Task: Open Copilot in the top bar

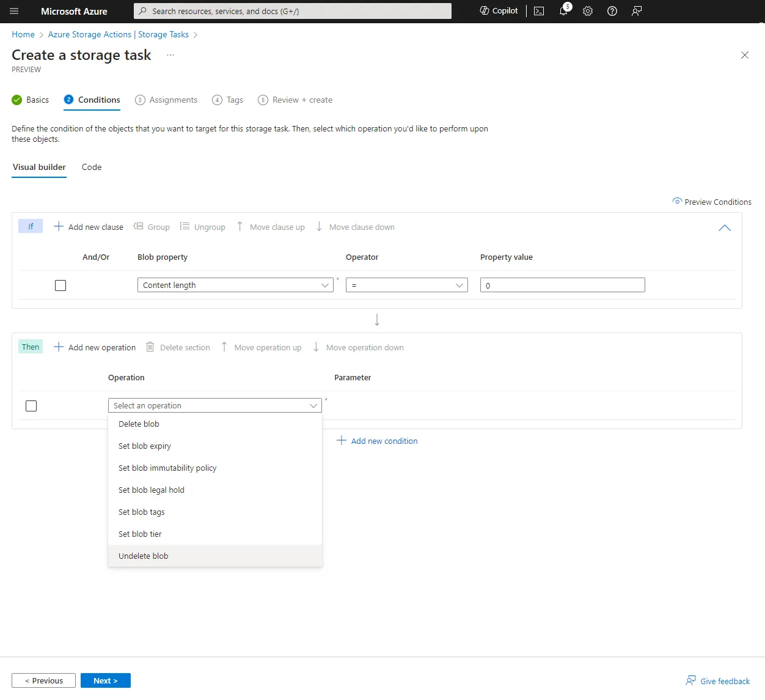Action: coord(499,11)
